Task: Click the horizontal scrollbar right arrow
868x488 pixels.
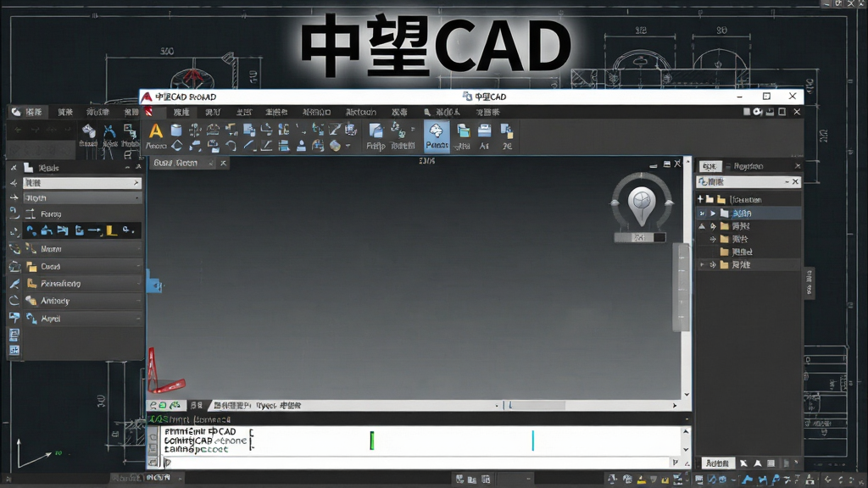Action: [674, 405]
